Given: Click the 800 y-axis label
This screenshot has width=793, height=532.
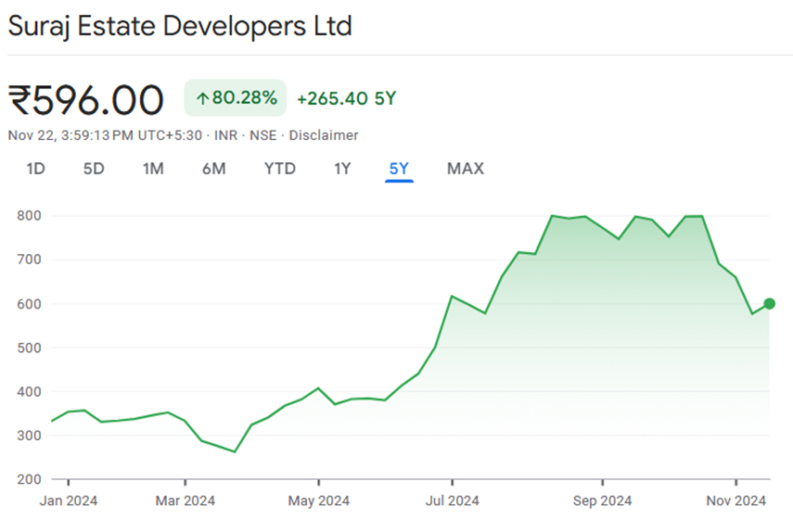Looking at the screenshot, I should click(x=29, y=216).
